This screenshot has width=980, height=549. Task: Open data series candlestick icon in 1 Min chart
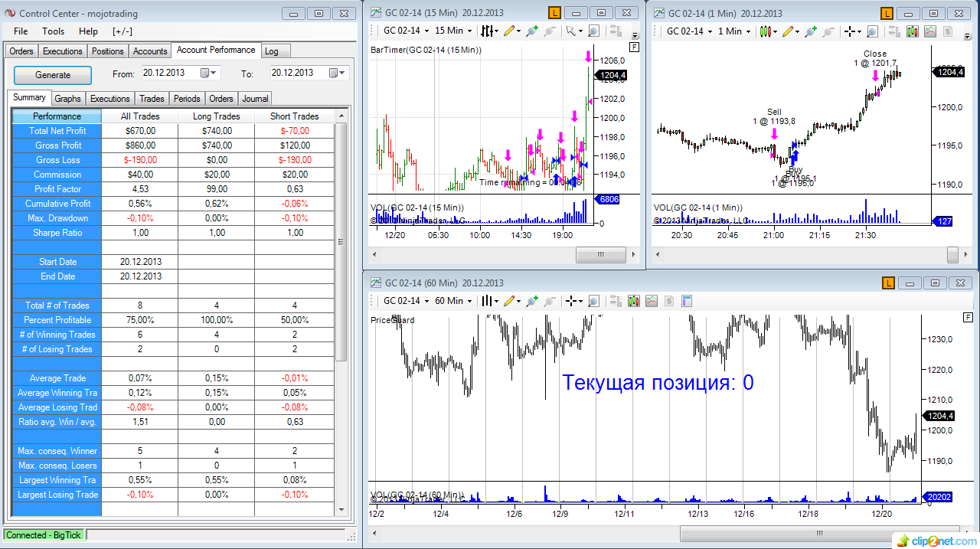(x=912, y=31)
